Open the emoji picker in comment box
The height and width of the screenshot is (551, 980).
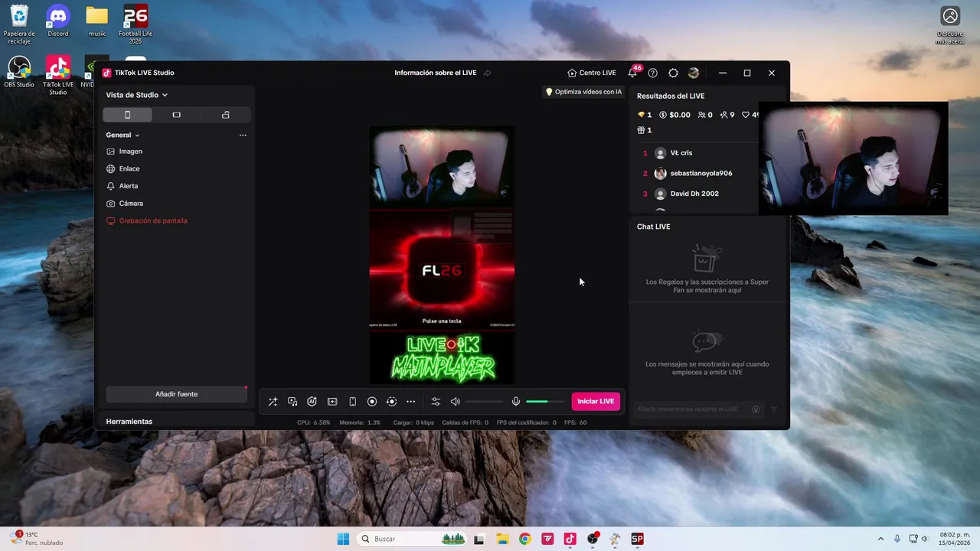click(x=756, y=409)
